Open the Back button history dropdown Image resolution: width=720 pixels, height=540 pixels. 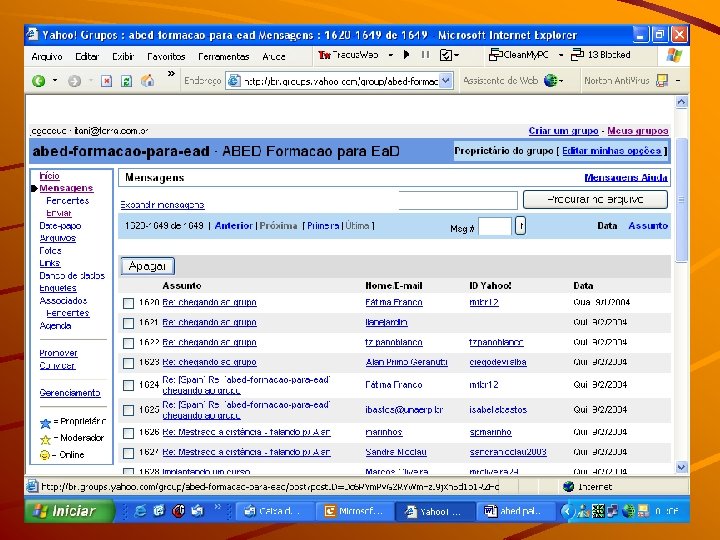[55, 81]
